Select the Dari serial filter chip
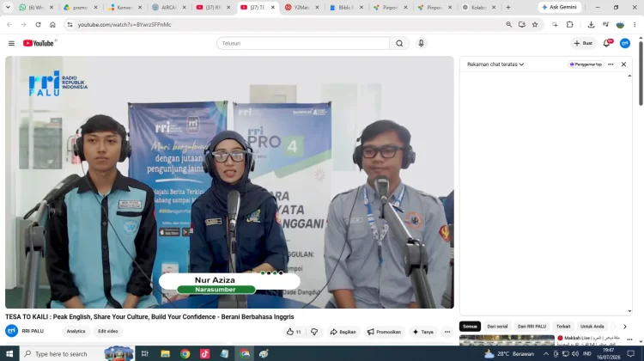Screen dimensions: 644x361 (x=497, y=327)
